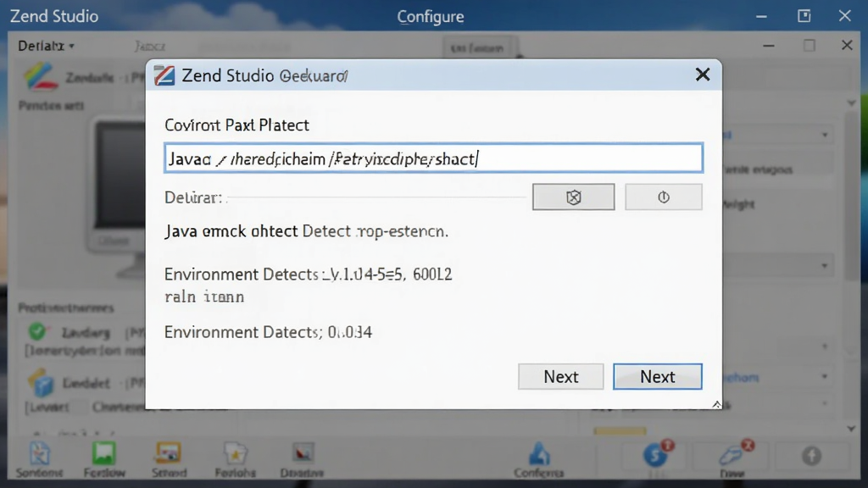Open the orange Setmad icon in the bottom bar
The height and width of the screenshot is (488, 868).
(x=169, y=453)
